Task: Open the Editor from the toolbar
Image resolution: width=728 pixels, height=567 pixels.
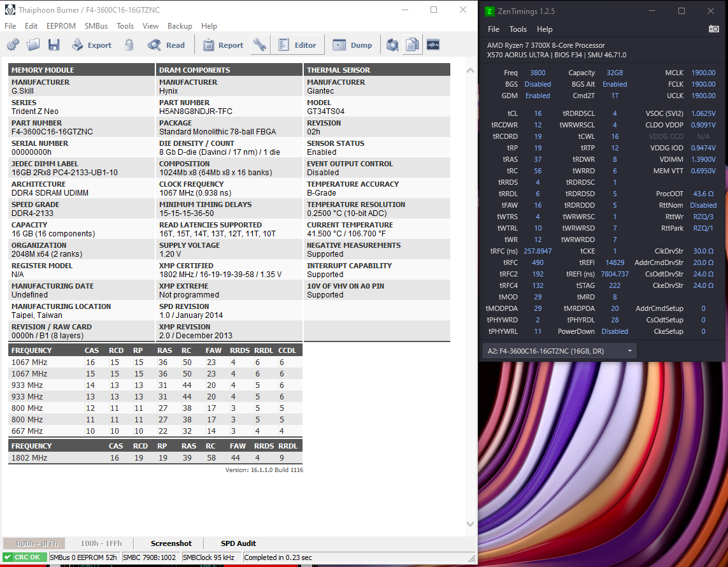Action: (297, 45)
